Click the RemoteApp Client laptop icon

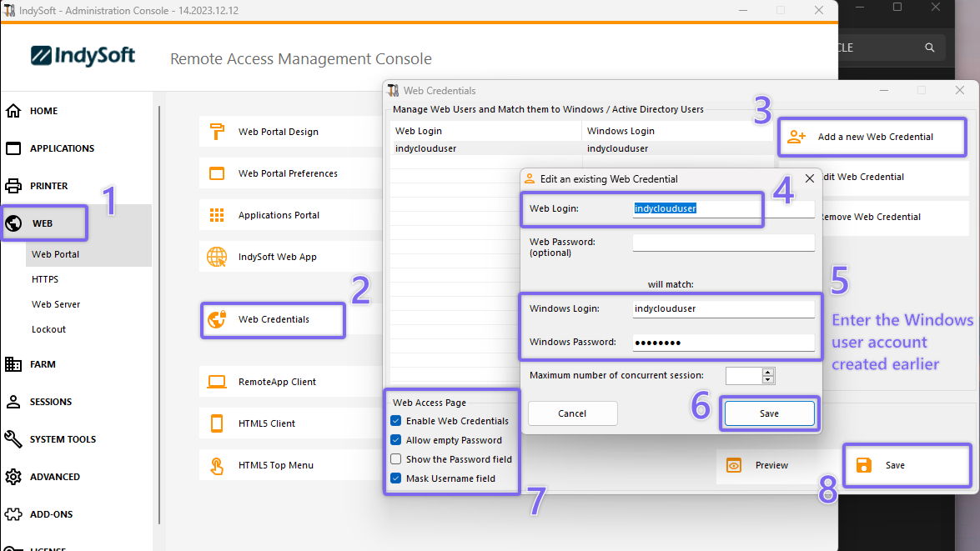(217, 382)
